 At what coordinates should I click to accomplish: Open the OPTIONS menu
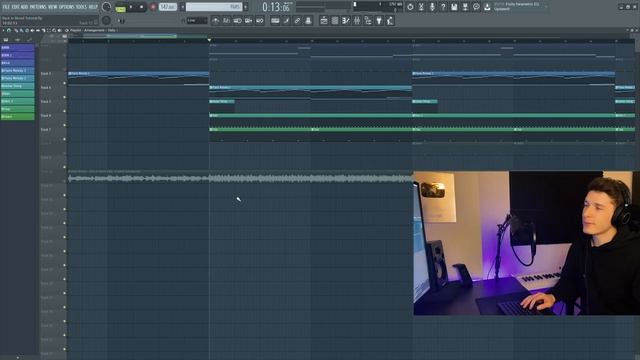(67, 7)
